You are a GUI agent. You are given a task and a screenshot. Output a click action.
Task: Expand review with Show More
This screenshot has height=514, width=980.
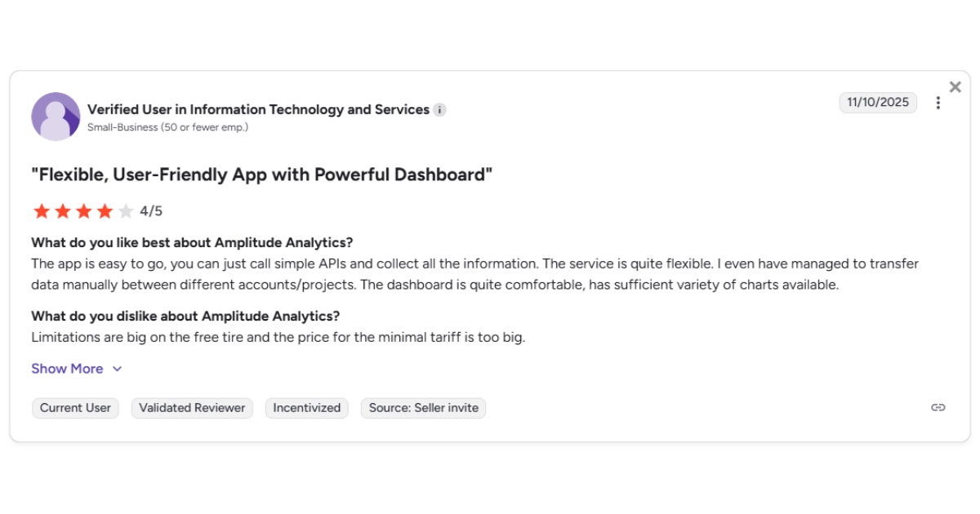coord(67,369)
